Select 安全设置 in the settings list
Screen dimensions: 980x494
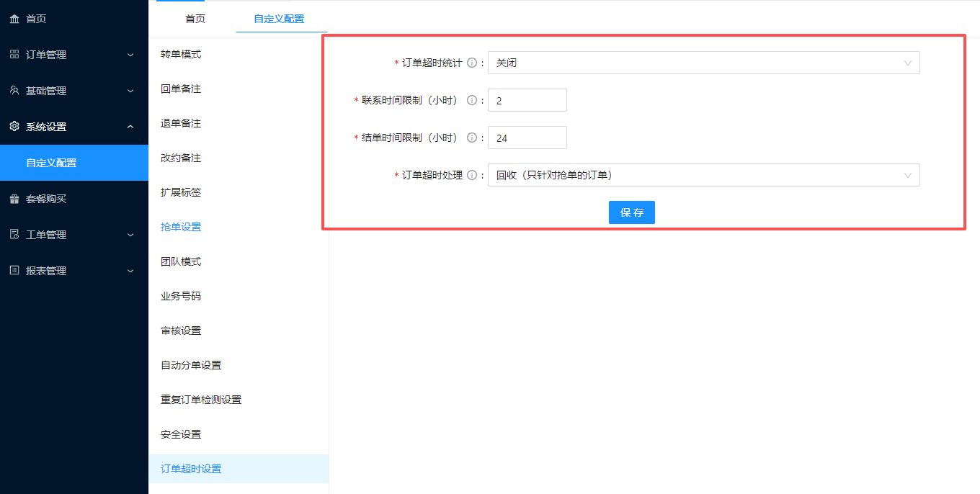pyautogui.click(x=181, y=435)
